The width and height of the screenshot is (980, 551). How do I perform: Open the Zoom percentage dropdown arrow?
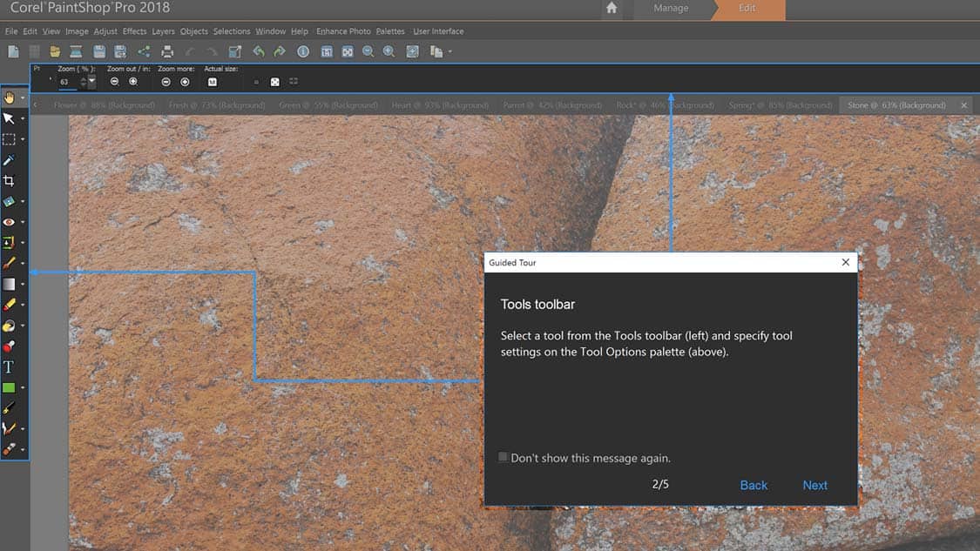point(91,82)
